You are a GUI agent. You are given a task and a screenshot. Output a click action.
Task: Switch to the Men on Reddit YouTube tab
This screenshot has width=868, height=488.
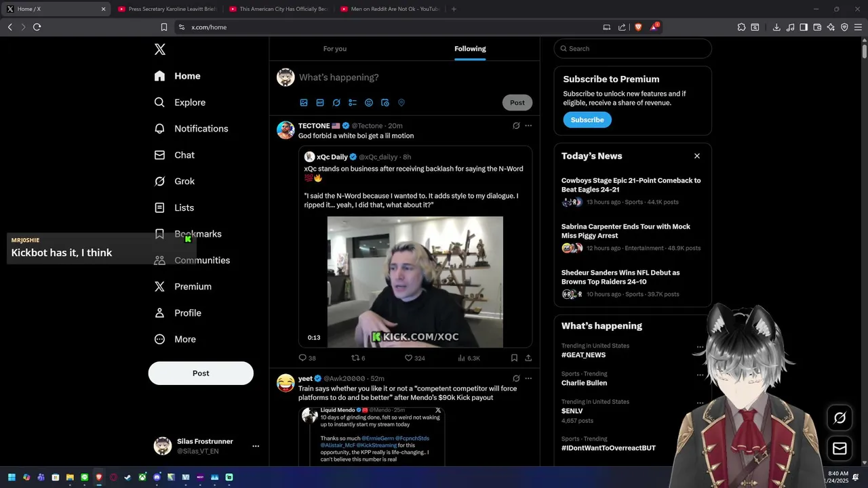389,9
